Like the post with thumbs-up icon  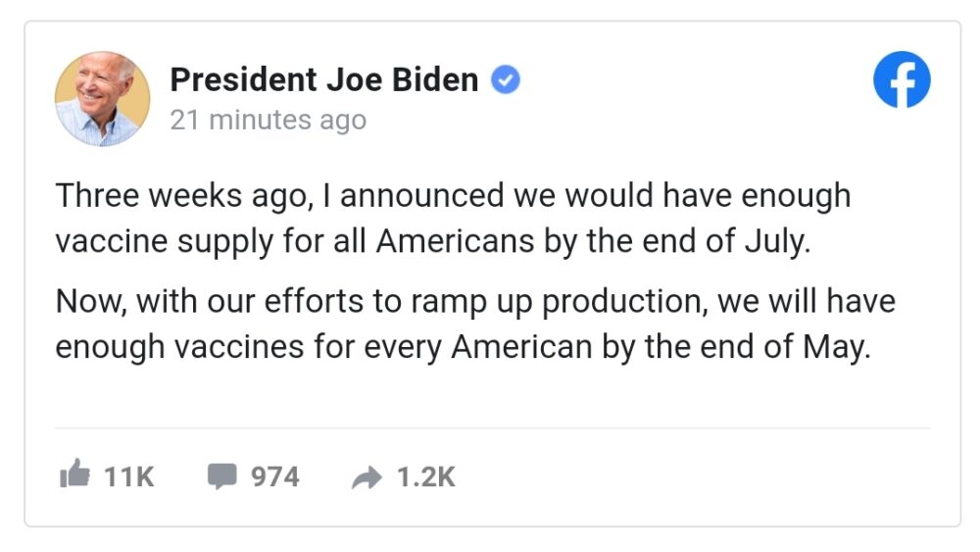pyautogui.click(x=74, y=474)
